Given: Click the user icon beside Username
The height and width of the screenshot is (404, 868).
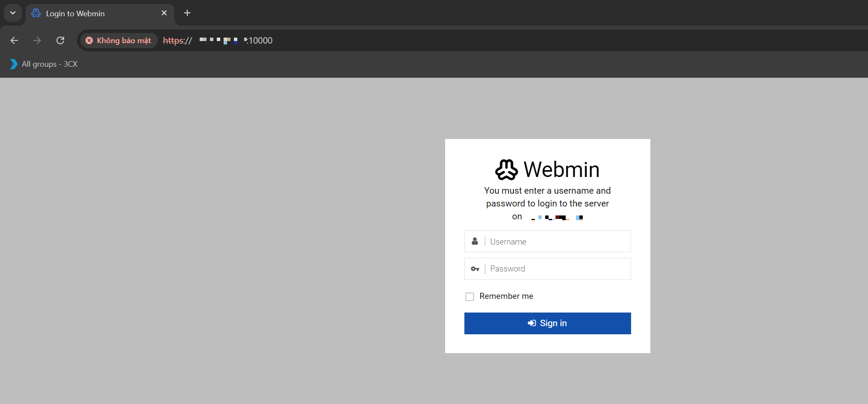Looking at the screenshot, I should pyautogui.click(x=475, y=242).
